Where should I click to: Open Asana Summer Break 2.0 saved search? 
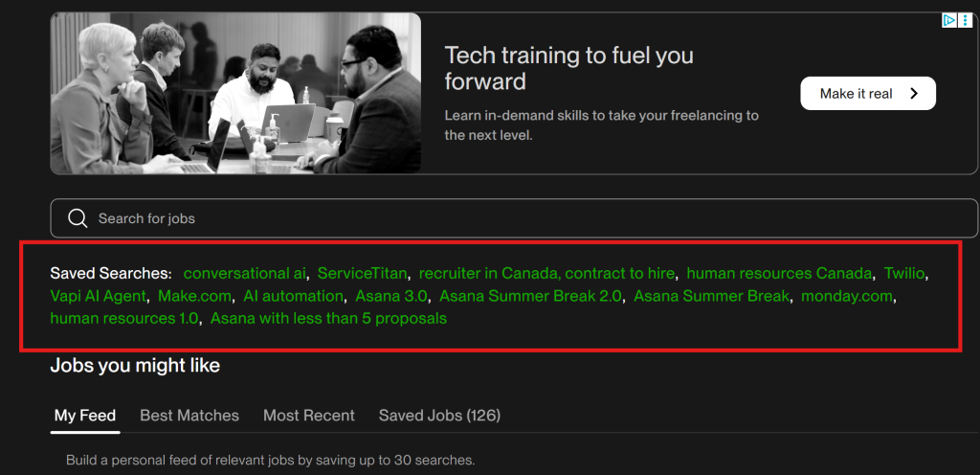click(530, 296)
